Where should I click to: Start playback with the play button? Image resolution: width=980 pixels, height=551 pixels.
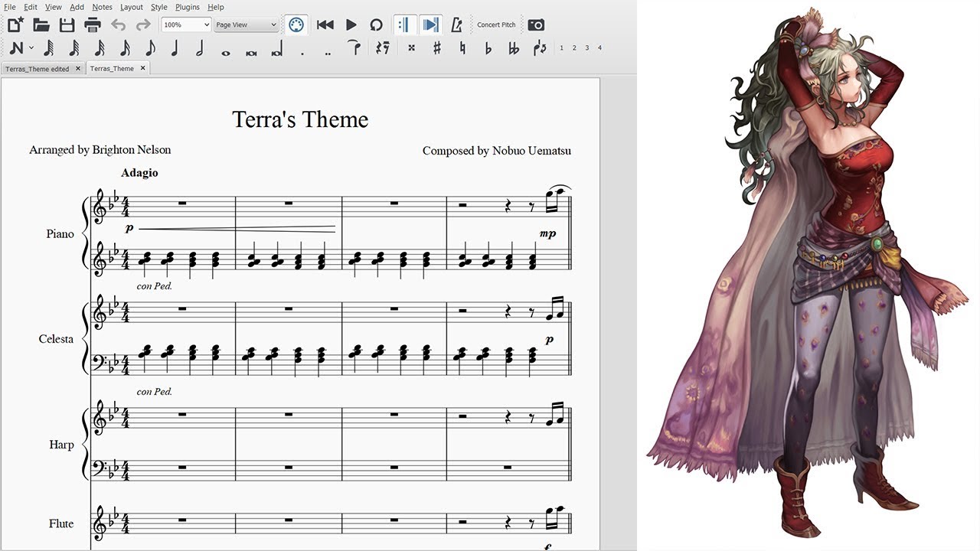click(351, 24)
